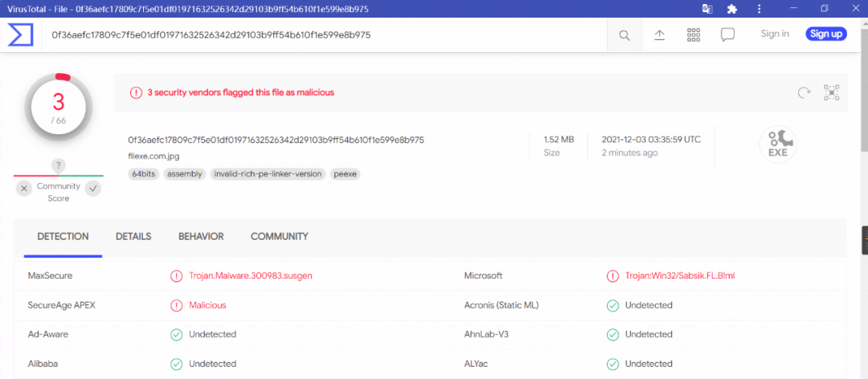Click the green check beside Acronis result
This screenshot has width=868, height=379.
(612, 305)
